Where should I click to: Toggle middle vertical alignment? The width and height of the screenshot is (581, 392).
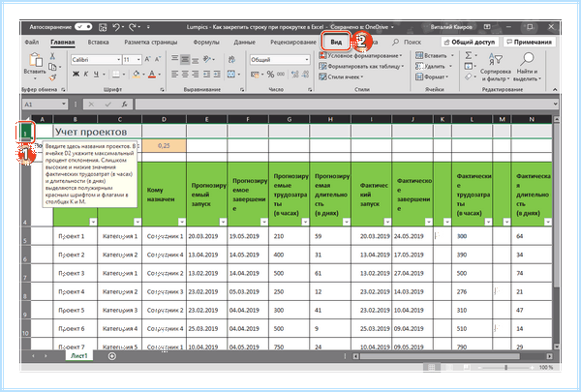185,59
